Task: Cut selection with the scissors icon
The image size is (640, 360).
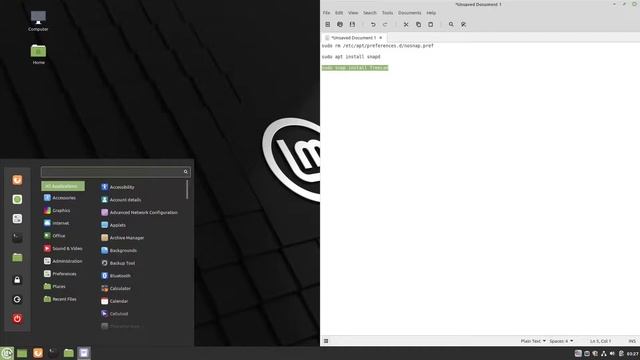Action: (406, 24)
